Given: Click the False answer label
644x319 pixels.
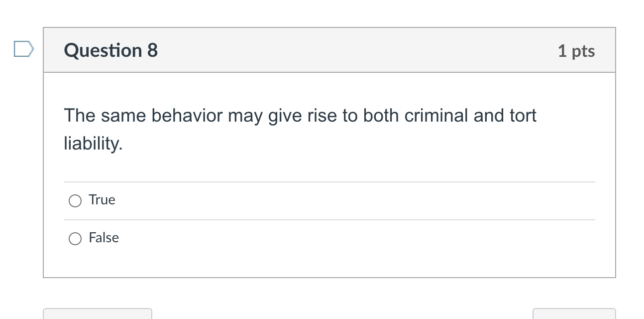Looking at the screenshot, I should pos(104,238).
